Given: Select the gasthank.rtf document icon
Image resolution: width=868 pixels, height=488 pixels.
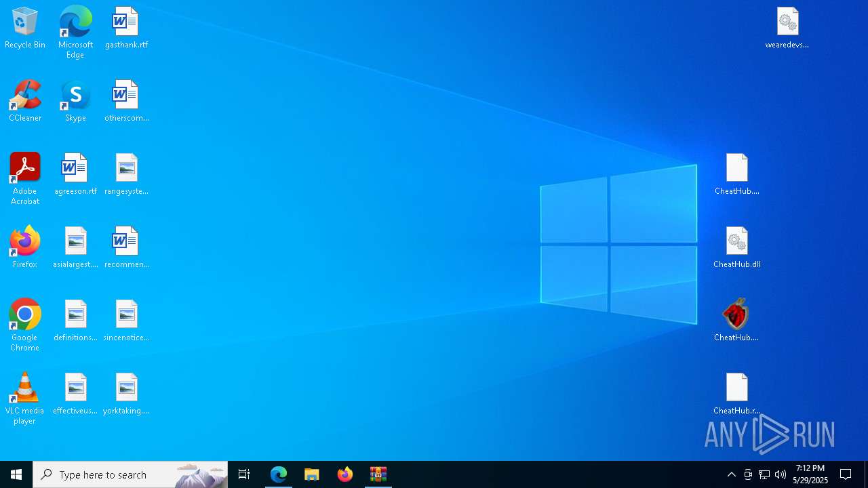Looking at the screenshot, I should coord(126,28).
